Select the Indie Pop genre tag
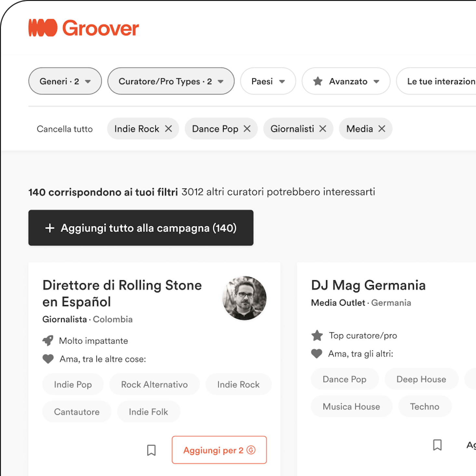 73,384
